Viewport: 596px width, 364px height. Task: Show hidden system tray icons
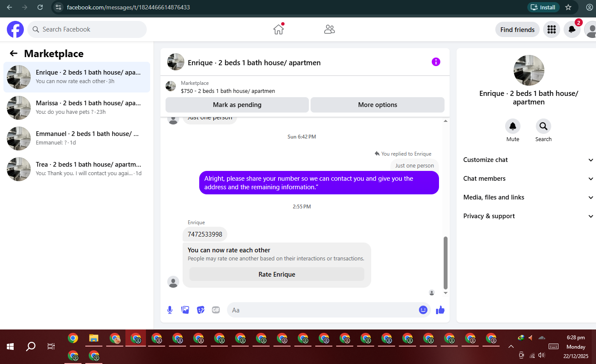(x=511, y=347)
